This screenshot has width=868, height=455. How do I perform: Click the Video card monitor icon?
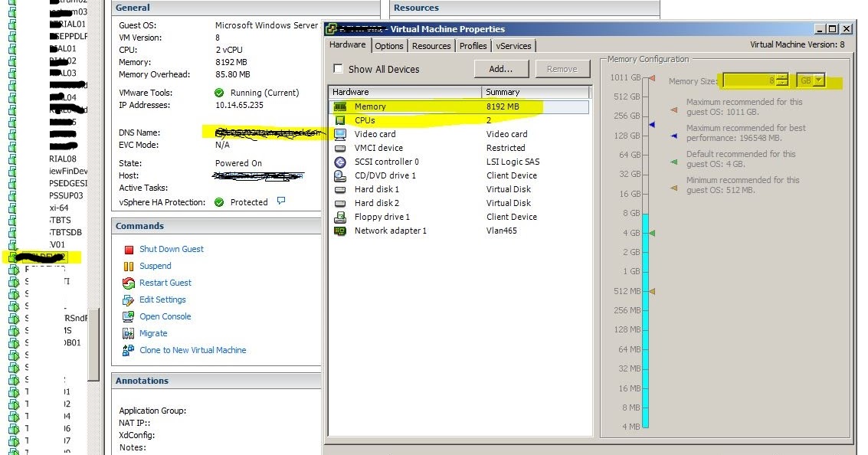tap(340, 134)
